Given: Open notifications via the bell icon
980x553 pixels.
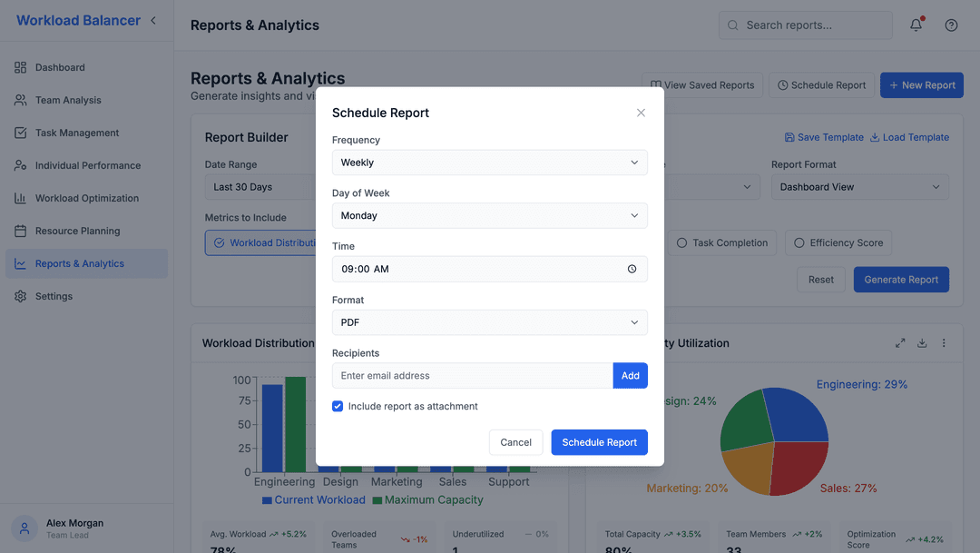Looking at the screenshot, I should pyautogui.click(x=916, y=25).
